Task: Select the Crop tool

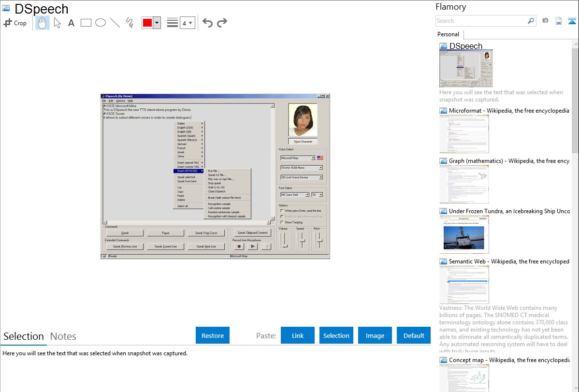Action: tap(15, 23)
